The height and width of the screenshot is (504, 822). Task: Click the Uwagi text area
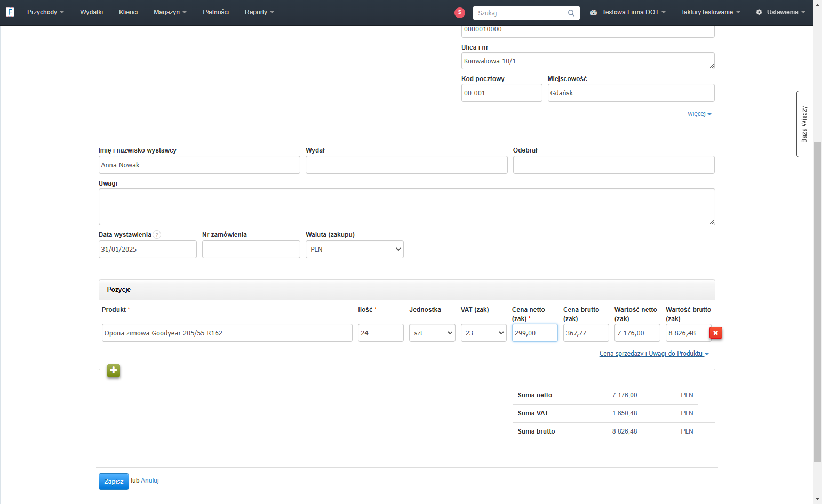[406, 206]
